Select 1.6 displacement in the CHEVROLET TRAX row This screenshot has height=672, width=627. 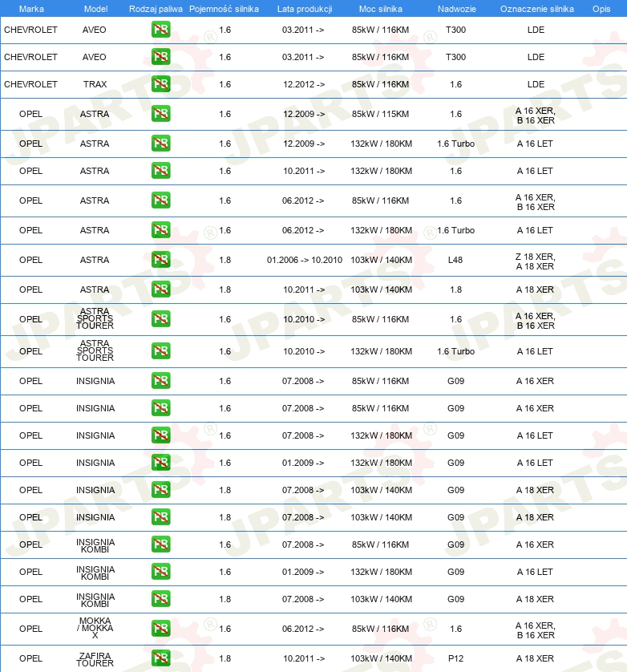click(x=225, y=84)
